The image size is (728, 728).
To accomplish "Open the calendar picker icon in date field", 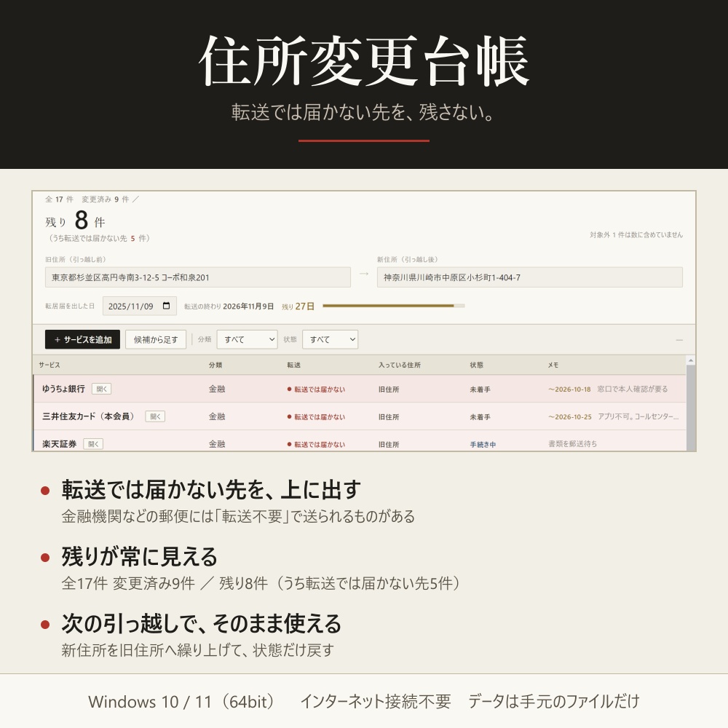I will 166,306.
